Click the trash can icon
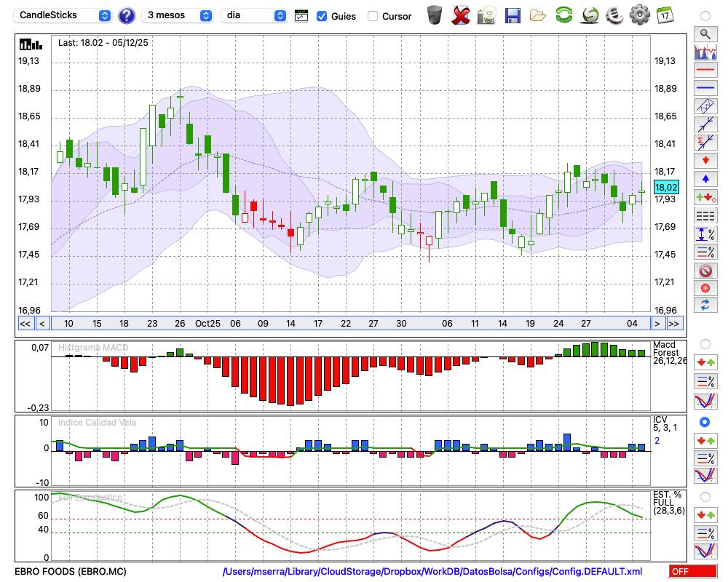Screen dimensions: 728x582 click(x=435, y=15)
